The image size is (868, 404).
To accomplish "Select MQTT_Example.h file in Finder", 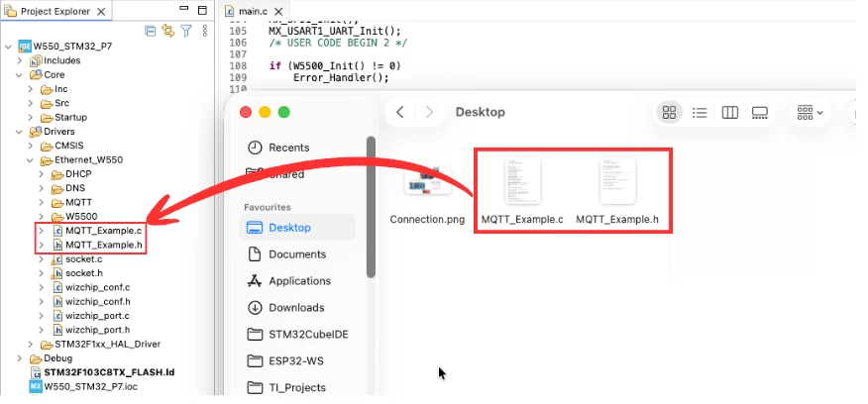I will [x=617, y=191].
